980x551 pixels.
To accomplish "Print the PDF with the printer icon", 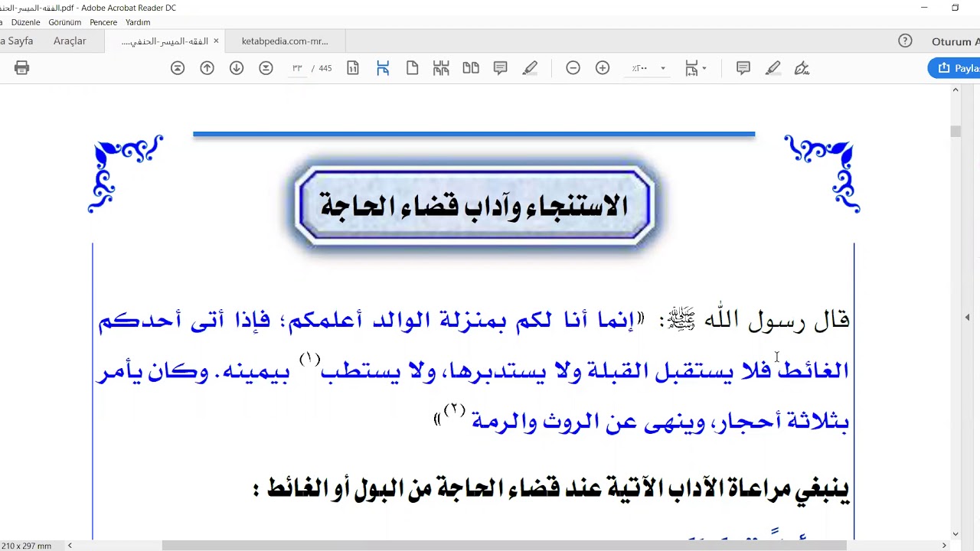I will [x=21, y=68].
